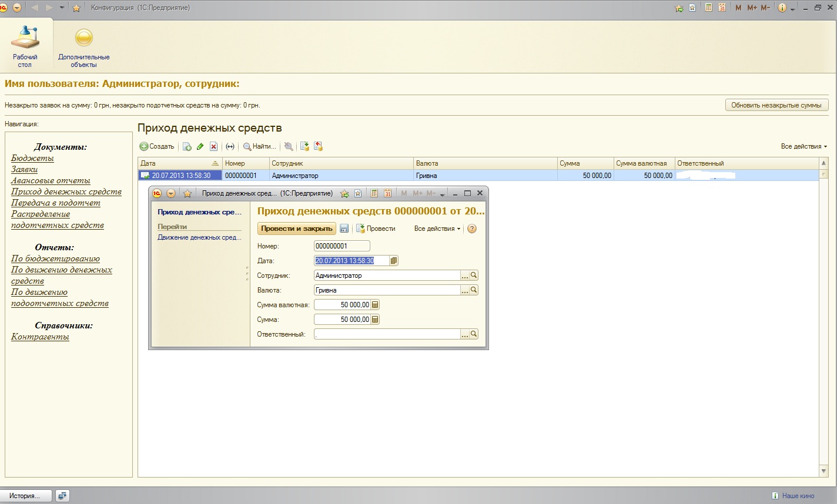Open main menu orange arrow in dialog
The height and width of the screenshot is (504, 837).
click(171, 193)
